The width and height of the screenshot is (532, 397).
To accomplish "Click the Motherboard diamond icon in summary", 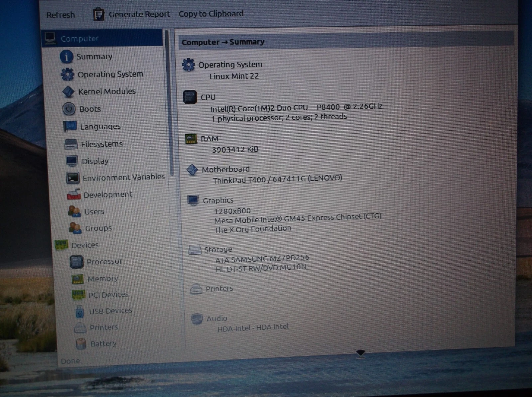I will pos(192,170).
